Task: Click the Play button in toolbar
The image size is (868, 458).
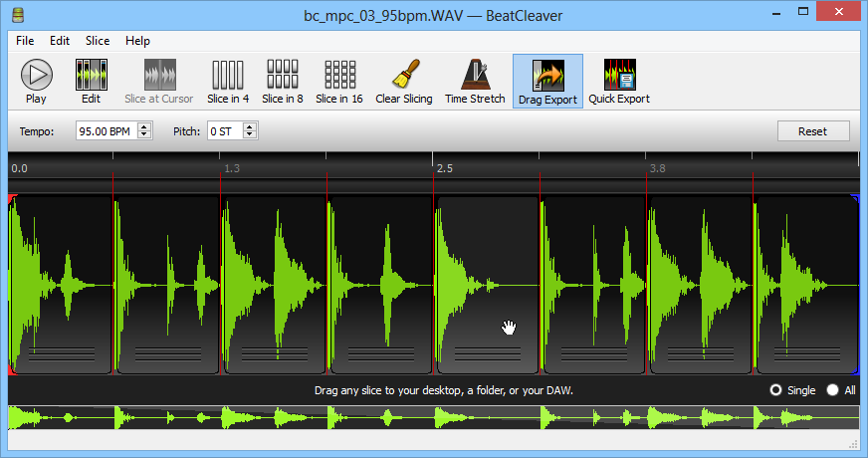Action: pyautogui.click(x=37, y=82)
